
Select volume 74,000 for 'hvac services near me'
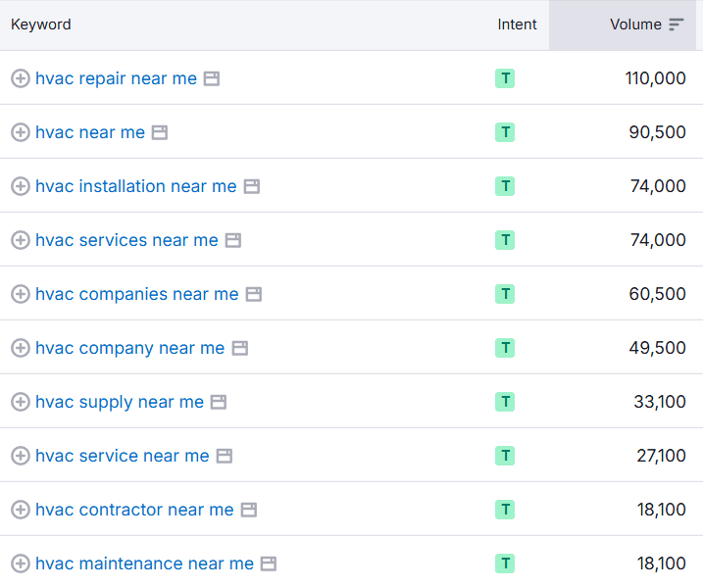(658, 240)
